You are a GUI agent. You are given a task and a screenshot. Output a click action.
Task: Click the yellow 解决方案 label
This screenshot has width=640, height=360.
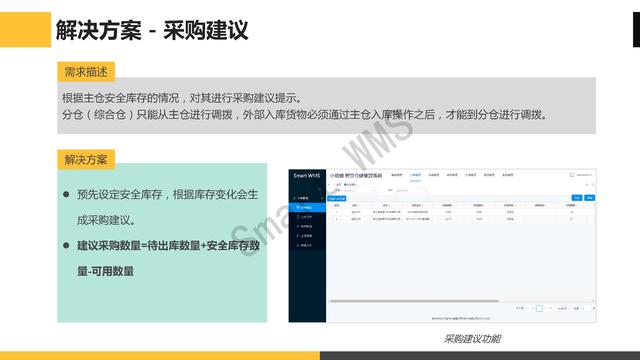click(86, 160)
